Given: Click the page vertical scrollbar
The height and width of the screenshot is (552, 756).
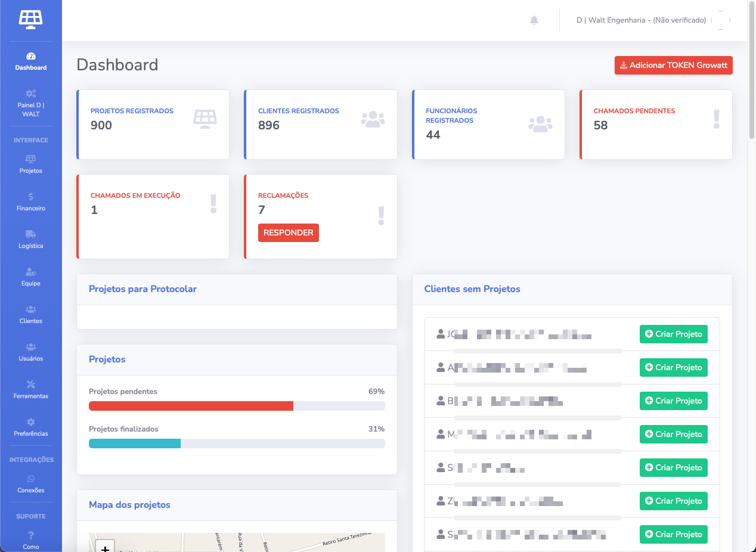Looking at the screenshot, I should point(752,72).
